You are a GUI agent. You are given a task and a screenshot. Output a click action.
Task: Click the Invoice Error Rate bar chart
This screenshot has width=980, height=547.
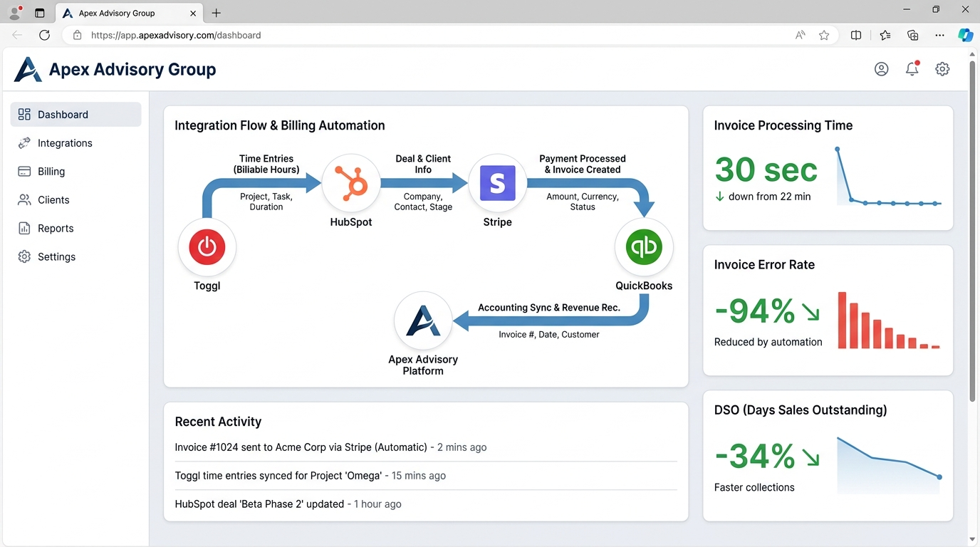889,321
